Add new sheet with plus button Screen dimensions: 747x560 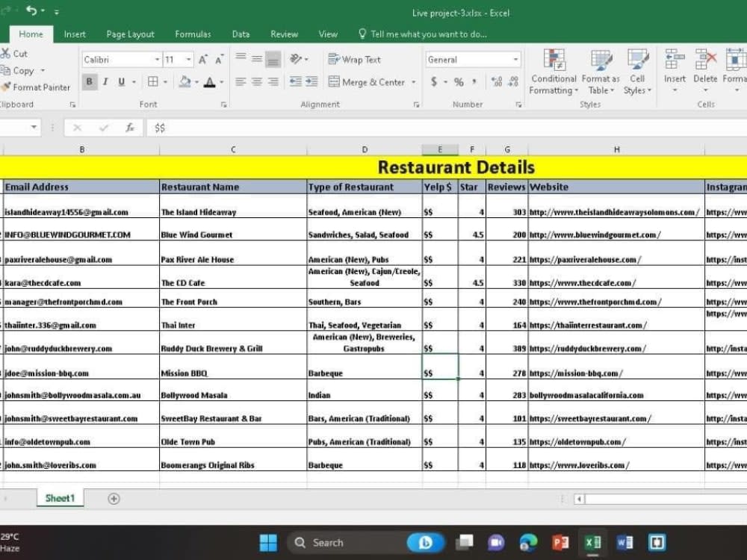114,499
